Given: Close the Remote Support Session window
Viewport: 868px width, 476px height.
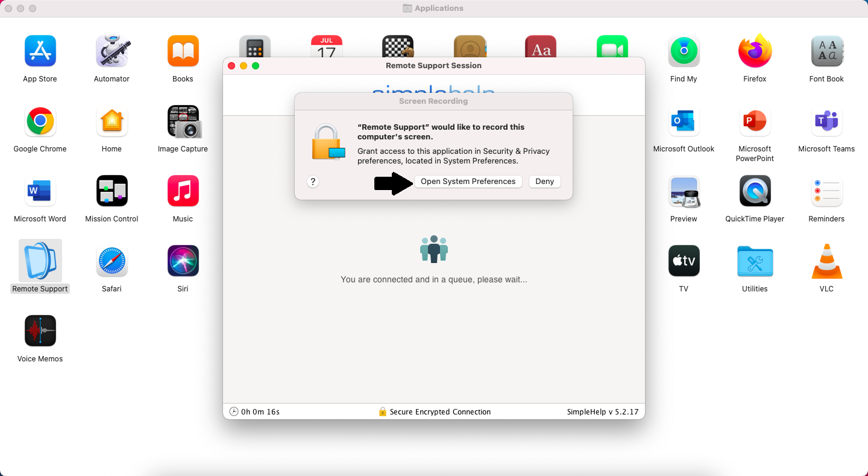Looking at the screenshot, I should (x=231, y=66).
